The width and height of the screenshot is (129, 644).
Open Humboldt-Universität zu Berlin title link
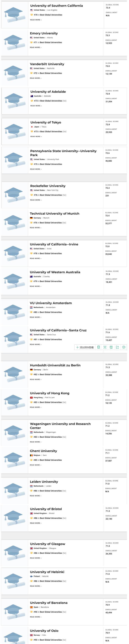tap(55, 365)
